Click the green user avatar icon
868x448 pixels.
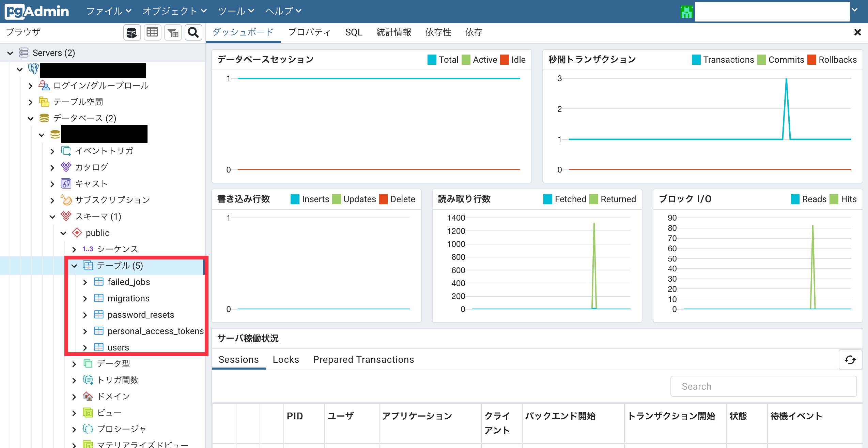point(686,12)
